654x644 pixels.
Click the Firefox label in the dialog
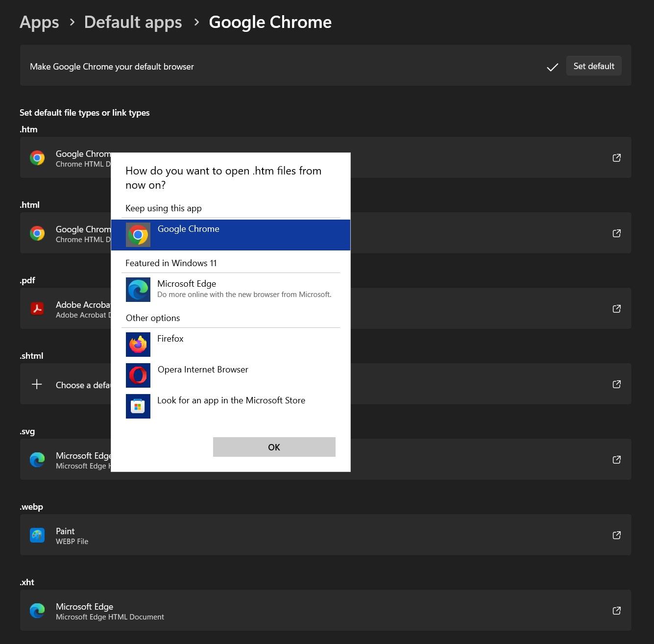[170, 339]
